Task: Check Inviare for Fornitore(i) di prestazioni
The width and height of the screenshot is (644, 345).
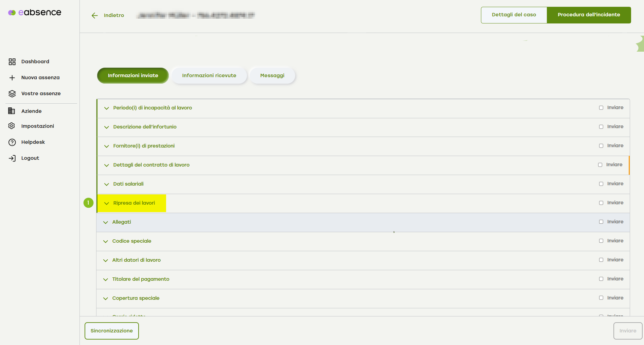Action: [x=601, y=146]
